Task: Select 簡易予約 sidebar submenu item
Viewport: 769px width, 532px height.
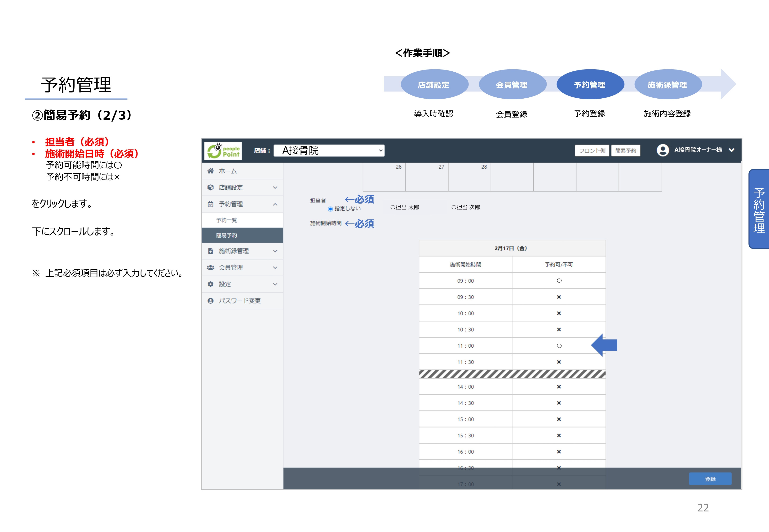Action: point(227,235)
